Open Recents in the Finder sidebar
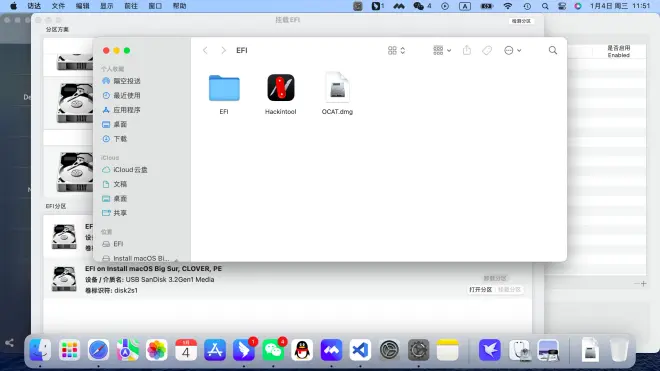The image size is (660, 371). tap(121, 96)
